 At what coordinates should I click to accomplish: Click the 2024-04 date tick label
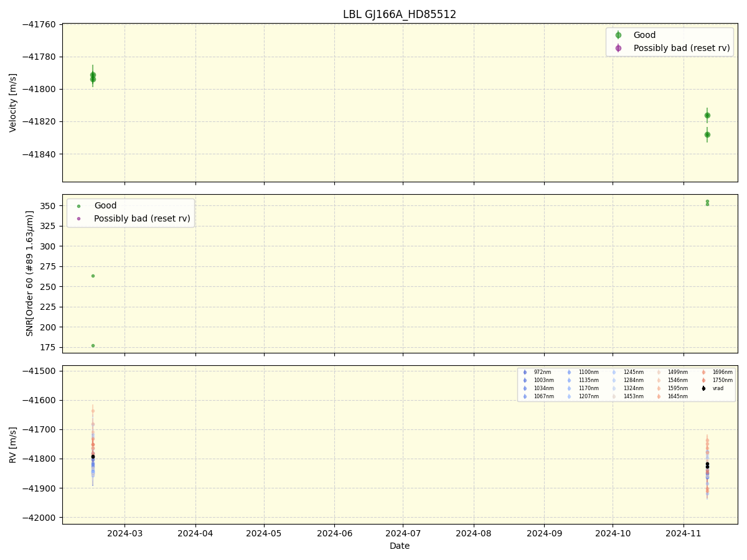pos(195,534)
